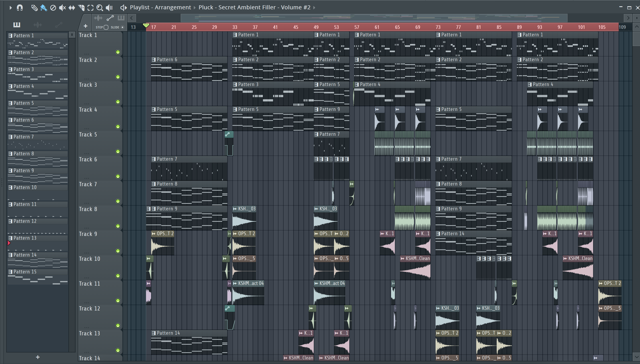Select Pattern 13 in the picker list
The width and height of the screenshot is (640, 364).
[38, 243]
